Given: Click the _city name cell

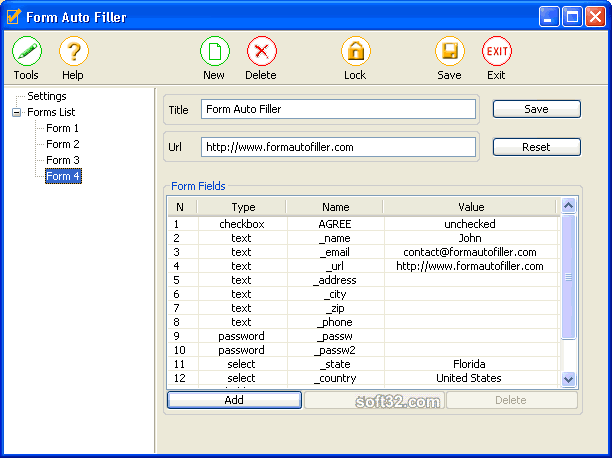Looking at the screenshot, I should [x=335, y=294].
